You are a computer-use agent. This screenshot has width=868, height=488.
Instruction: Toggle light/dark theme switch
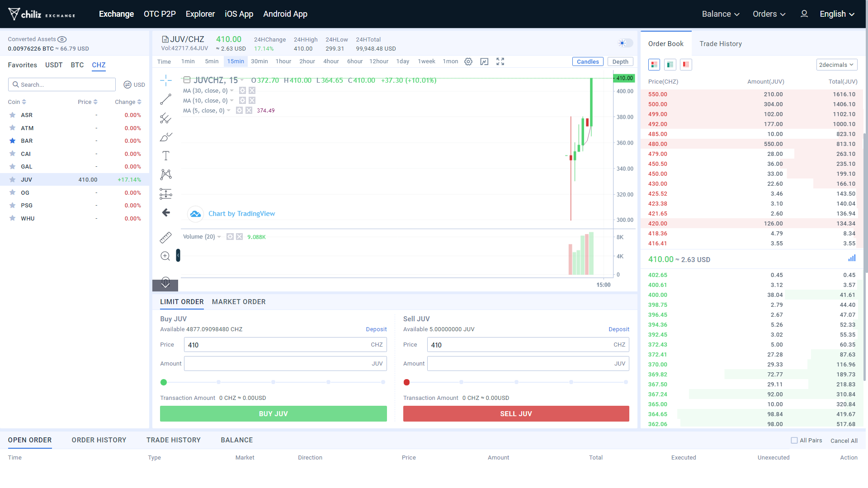pos(626,43)
